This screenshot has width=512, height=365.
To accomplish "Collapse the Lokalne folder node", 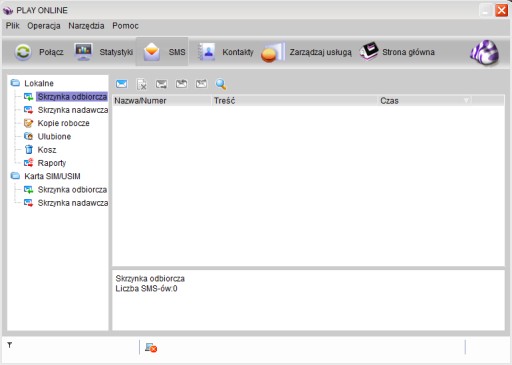I will [15, 83].
